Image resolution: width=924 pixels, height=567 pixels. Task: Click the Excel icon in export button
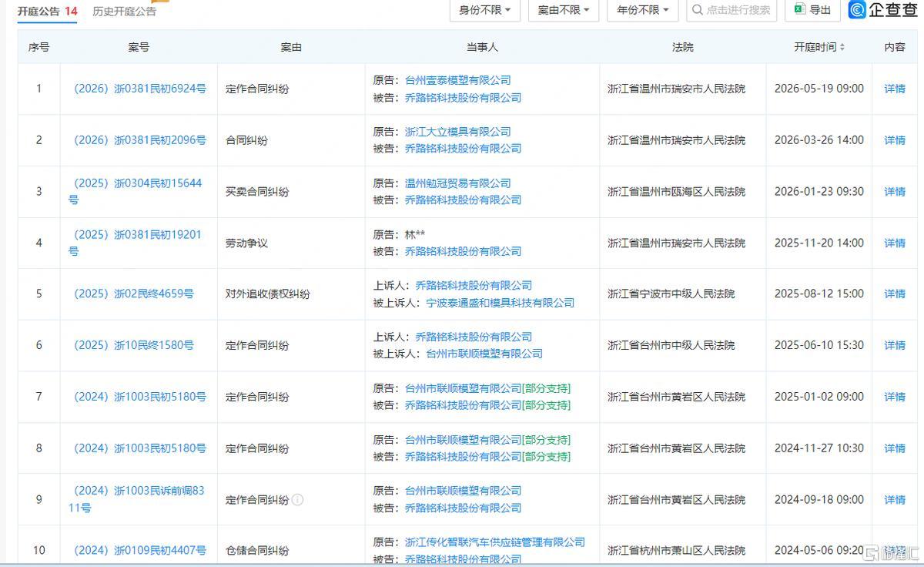pos(799,10)
